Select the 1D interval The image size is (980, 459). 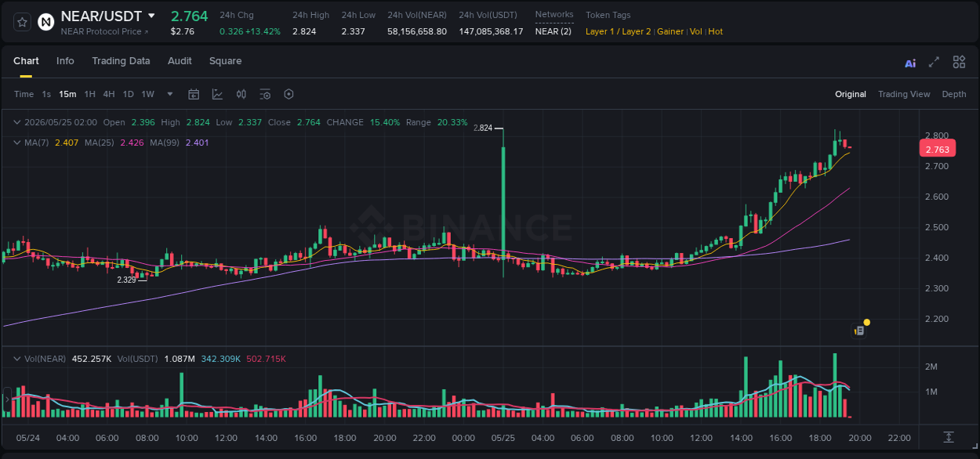(128, 94)
